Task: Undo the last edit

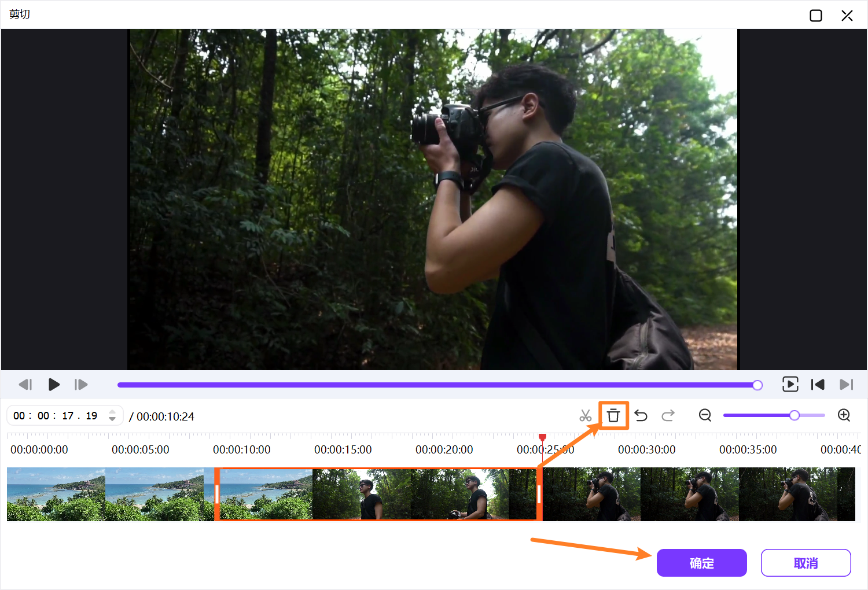Action: 641,415
